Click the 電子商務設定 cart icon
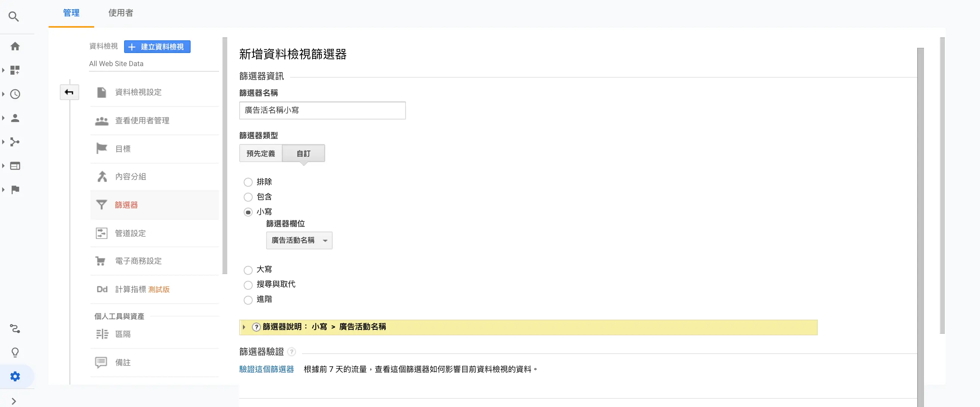Viewport: 980px width, 407px height. pos(101,261)
